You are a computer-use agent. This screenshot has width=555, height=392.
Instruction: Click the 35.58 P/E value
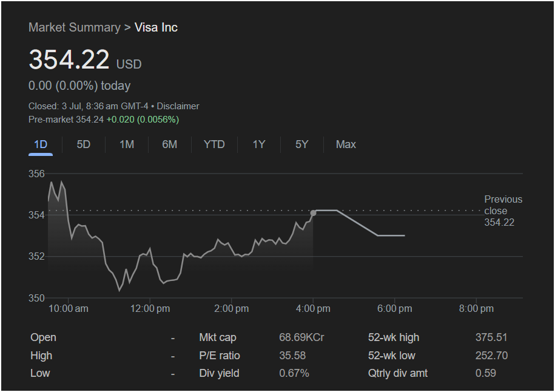pyautogui.click(x=292, y=356)
